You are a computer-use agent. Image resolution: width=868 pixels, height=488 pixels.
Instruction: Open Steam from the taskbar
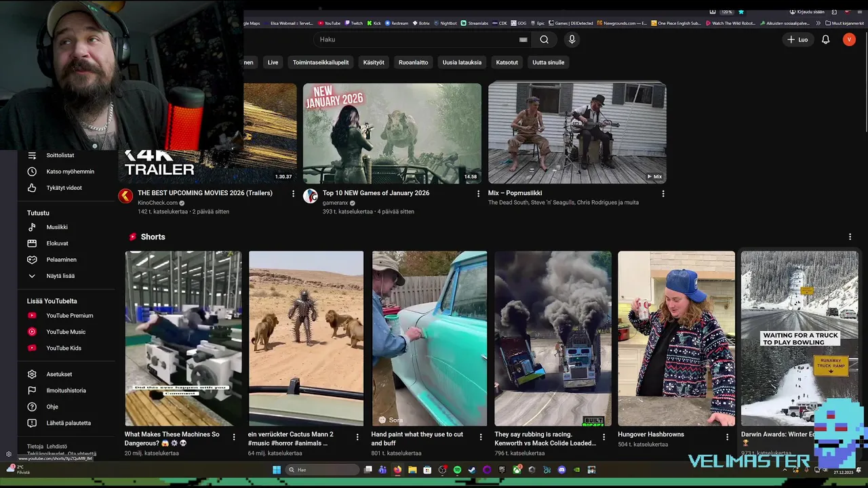pyautogui.click(x=472, y=470)
